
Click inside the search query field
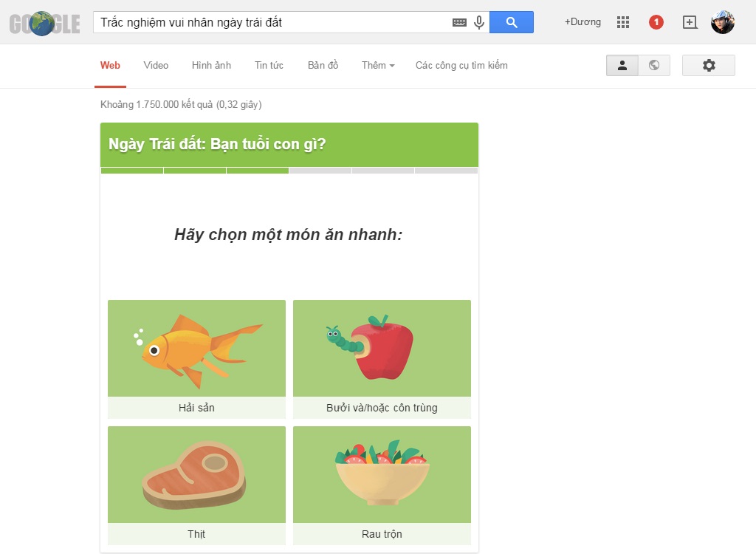coord(272,22)
